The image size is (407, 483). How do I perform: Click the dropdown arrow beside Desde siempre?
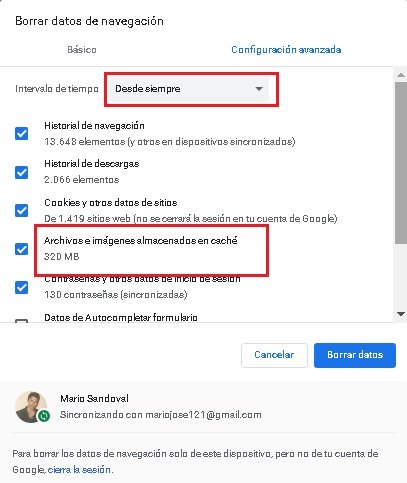[x=259, y=89]
